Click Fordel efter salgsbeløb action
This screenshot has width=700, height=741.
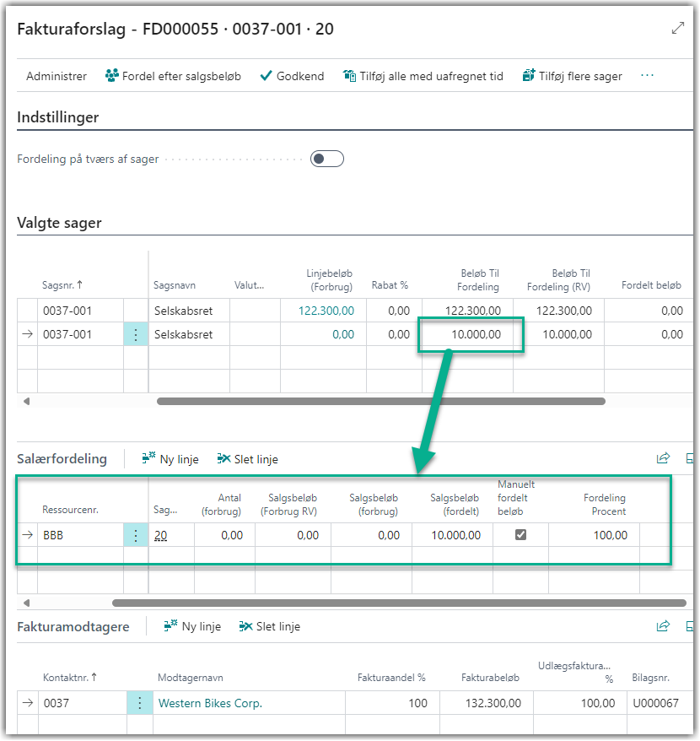(x=173, y=76)
